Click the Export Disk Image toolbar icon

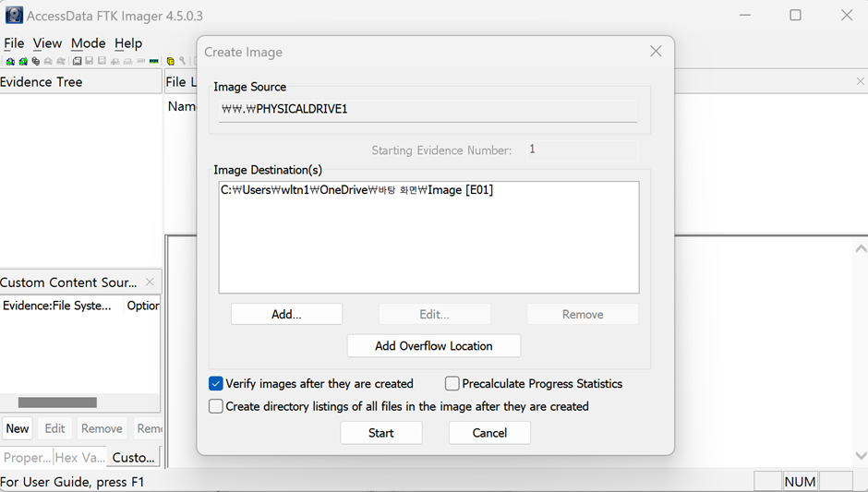[x=90, y=60]
